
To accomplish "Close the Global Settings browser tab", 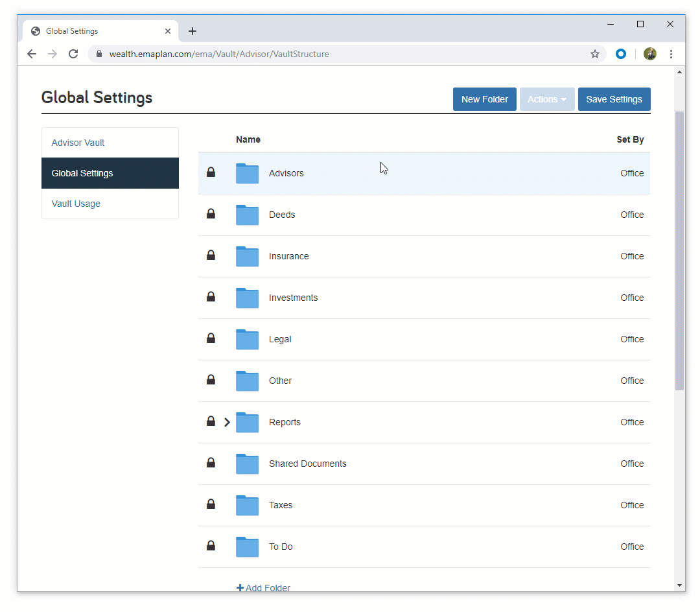I will [168, 31].
